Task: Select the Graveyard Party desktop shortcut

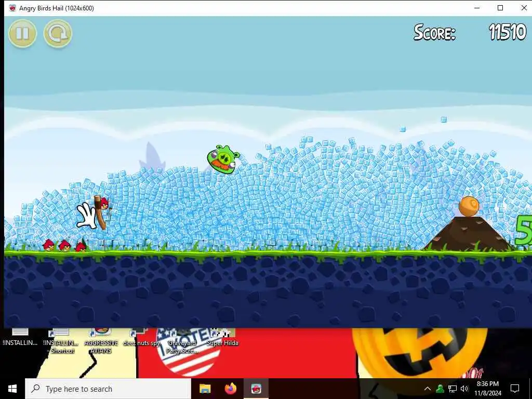Action: 182,341
